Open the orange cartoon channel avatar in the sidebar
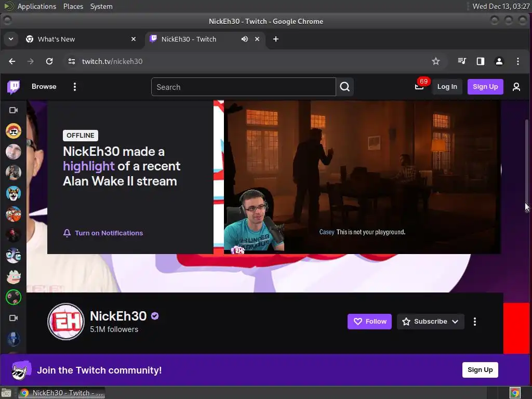The width and height of the screenshot is (532, 399). coord(13,214)
